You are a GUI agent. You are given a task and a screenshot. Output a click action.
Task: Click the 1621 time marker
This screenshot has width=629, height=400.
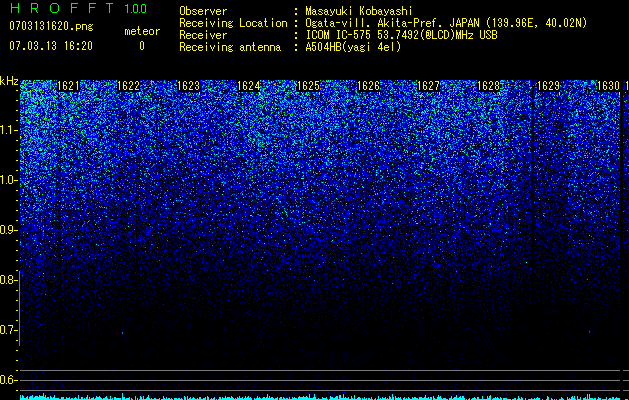point(68,86)
